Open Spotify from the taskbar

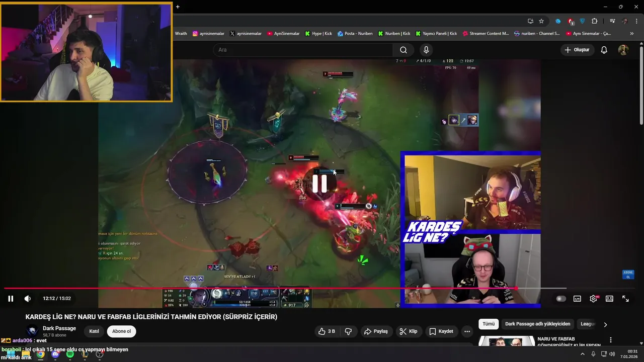70,354
